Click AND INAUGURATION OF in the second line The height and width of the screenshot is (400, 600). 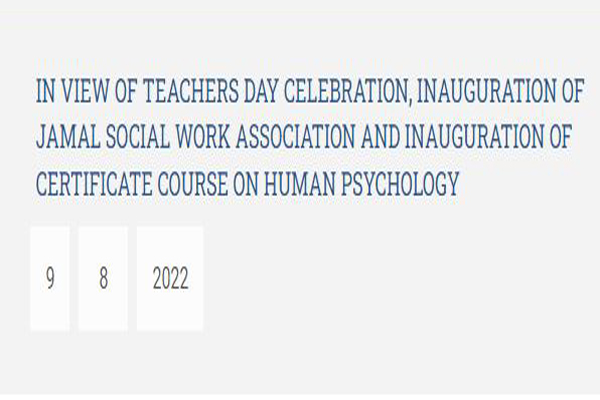[466, 137]
